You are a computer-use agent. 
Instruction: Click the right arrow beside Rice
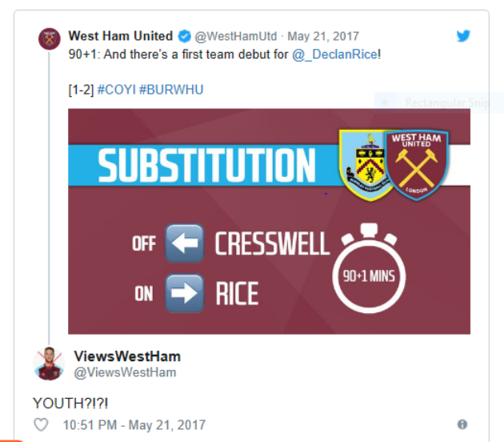click(184, 293)
